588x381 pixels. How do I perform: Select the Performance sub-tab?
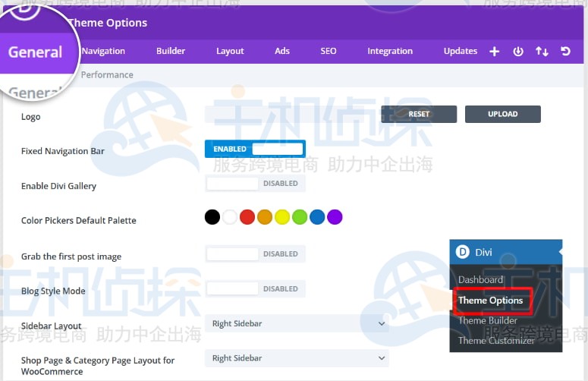tap(107, 75)
